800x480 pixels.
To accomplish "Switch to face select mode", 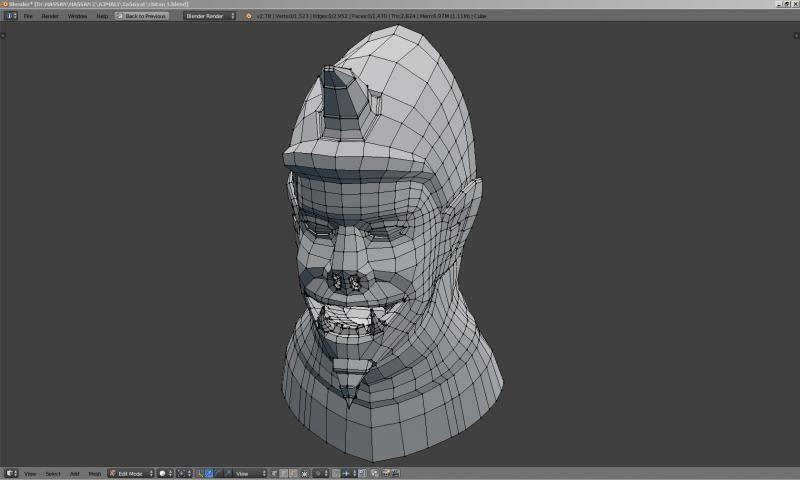I will (x=292, y=473).
